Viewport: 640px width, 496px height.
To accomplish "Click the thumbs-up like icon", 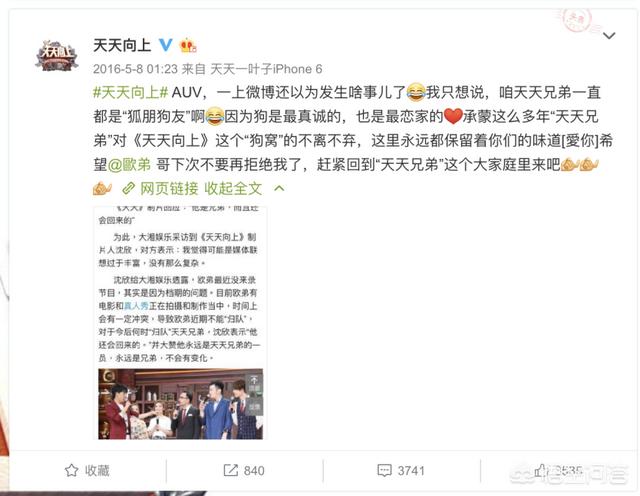I will pos(540,470).
